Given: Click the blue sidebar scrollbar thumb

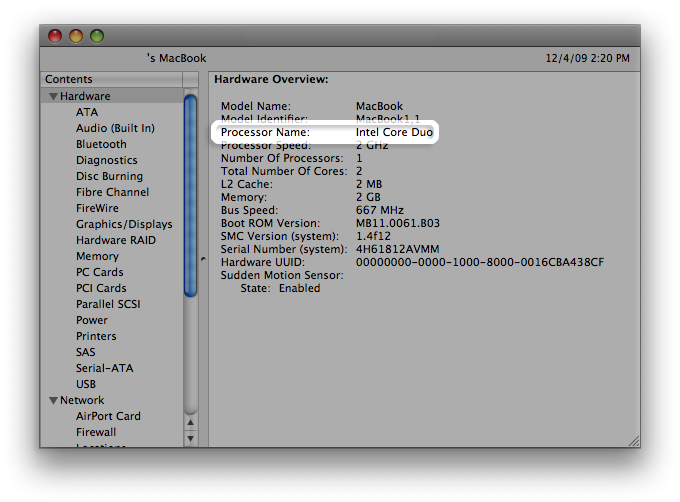Looking at the screenshot, I should point(190,196).
